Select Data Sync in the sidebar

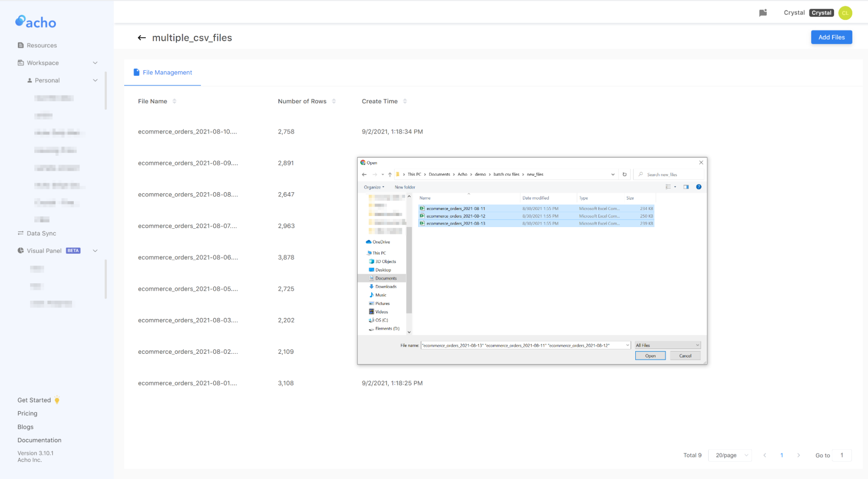(x=41, y=233)
